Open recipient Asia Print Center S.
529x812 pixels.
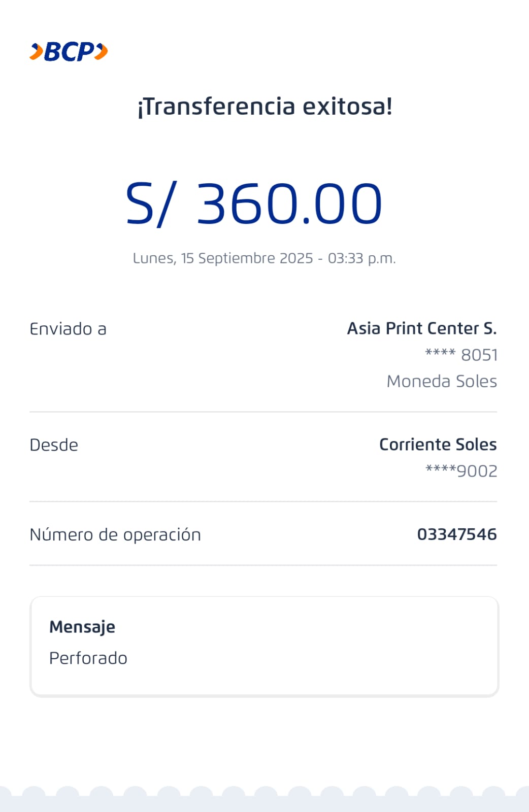point(421,328)
